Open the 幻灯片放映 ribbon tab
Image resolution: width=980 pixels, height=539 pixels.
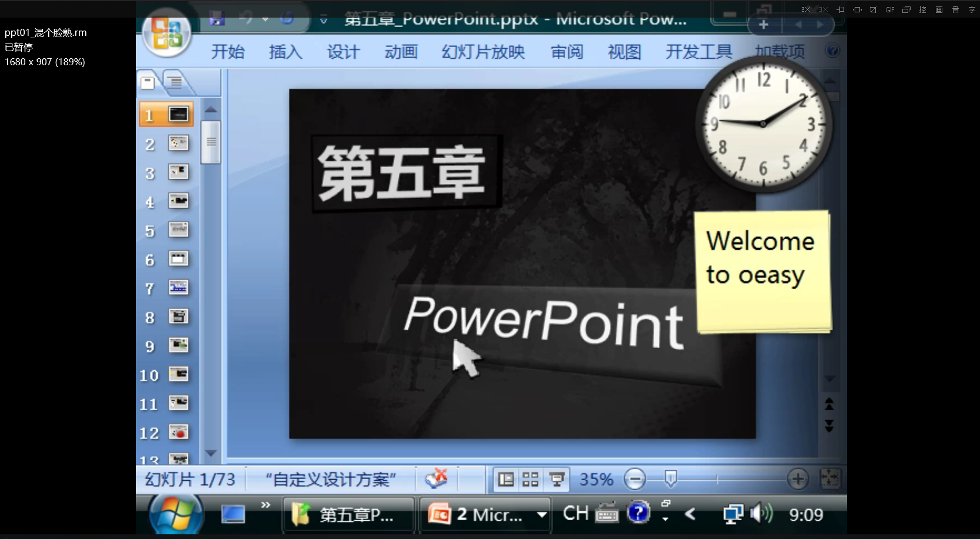(483, 52)
